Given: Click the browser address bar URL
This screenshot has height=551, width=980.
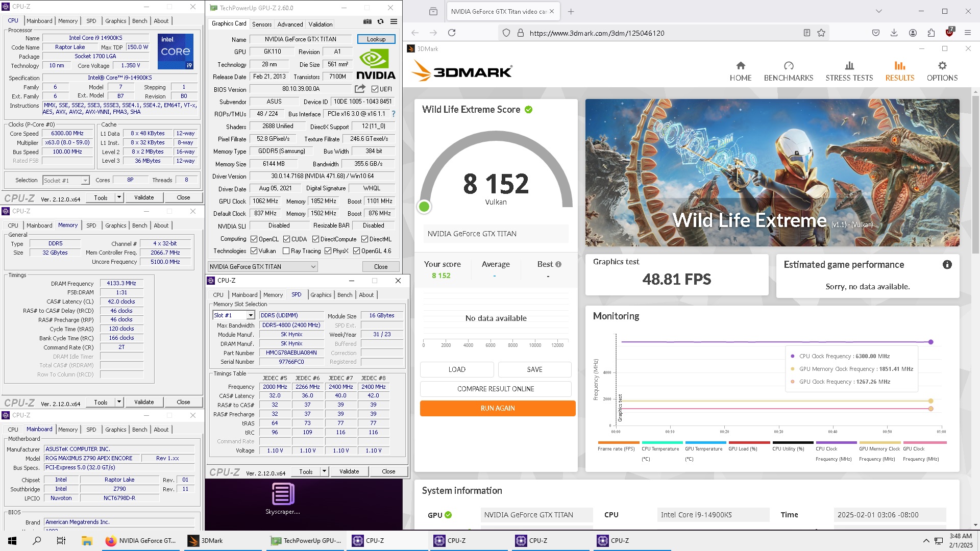Looking at the screenshot, I should tap(597, 33).
